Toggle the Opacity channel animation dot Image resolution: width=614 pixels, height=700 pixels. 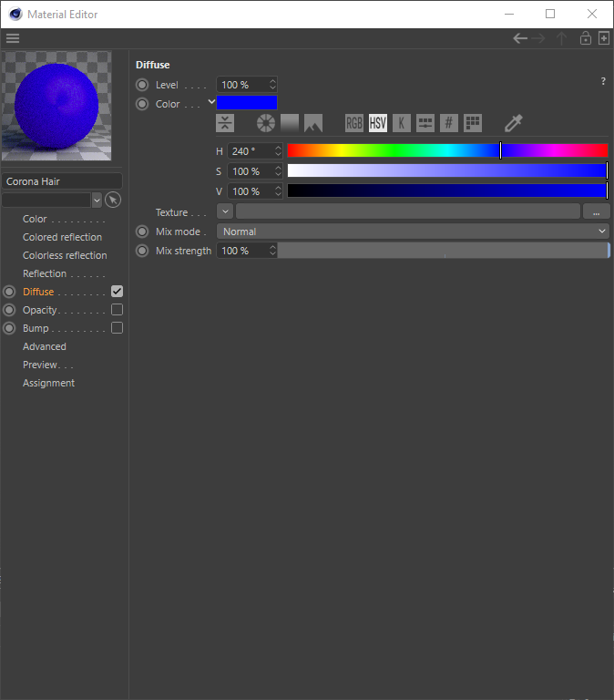(x=9, y=310)
